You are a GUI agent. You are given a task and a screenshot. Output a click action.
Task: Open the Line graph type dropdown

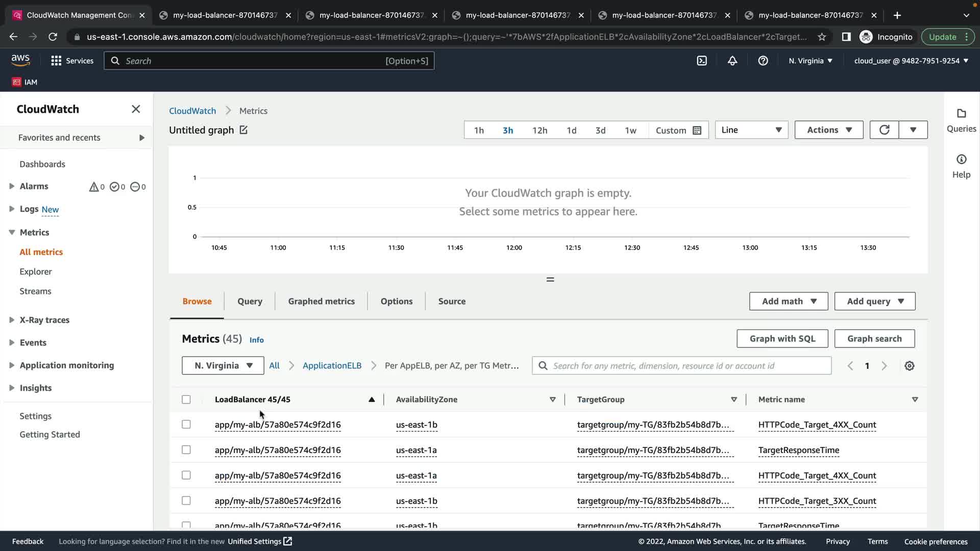(x=751, y=130)
